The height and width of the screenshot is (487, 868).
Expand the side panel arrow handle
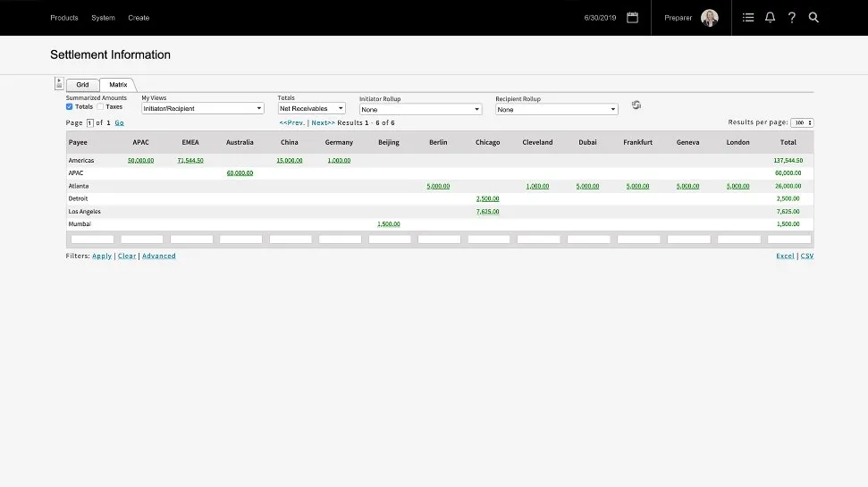point(59,83)
